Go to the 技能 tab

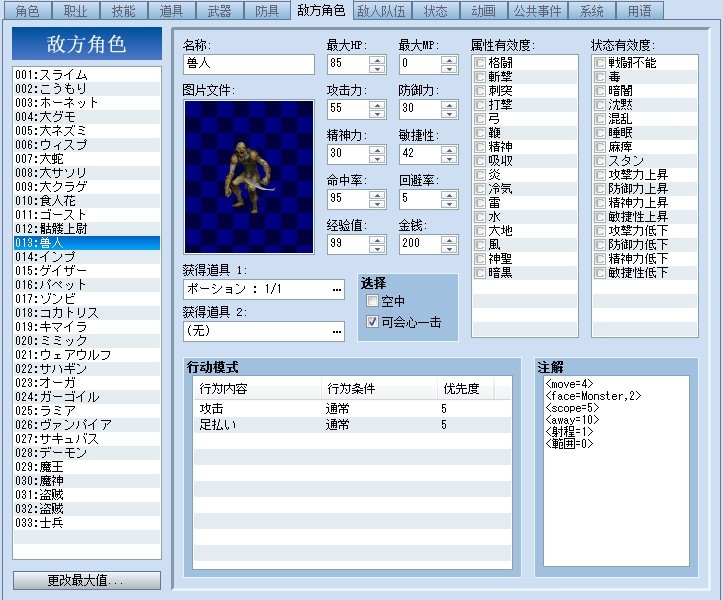[x=123, y=11]
